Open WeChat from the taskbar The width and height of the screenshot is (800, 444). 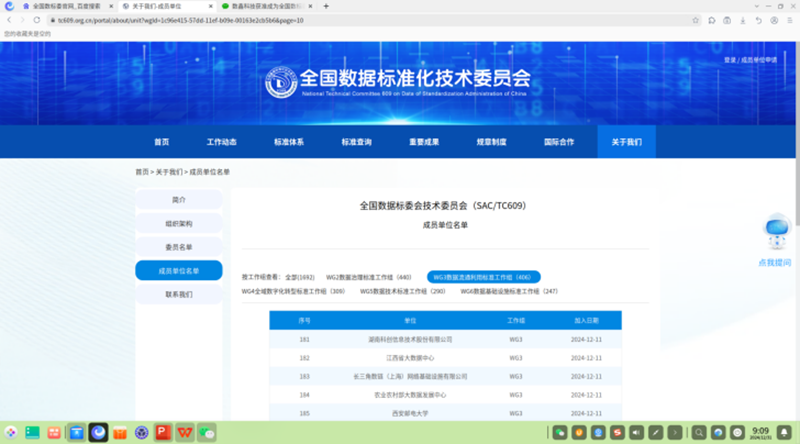coord(207,432)
